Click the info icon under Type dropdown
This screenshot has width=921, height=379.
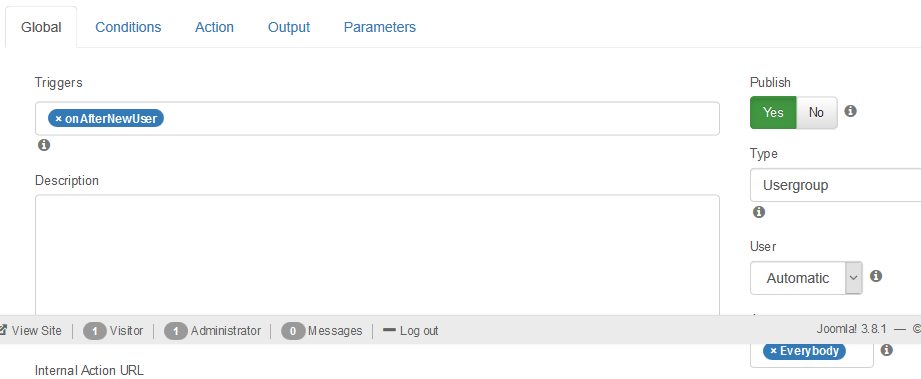(759, 212)
